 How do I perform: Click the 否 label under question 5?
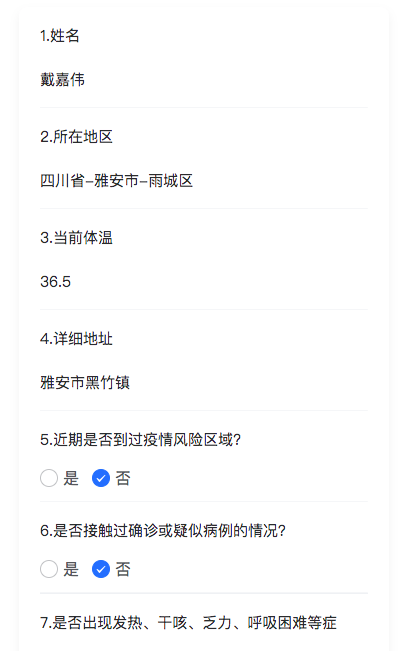pos(123,478)
